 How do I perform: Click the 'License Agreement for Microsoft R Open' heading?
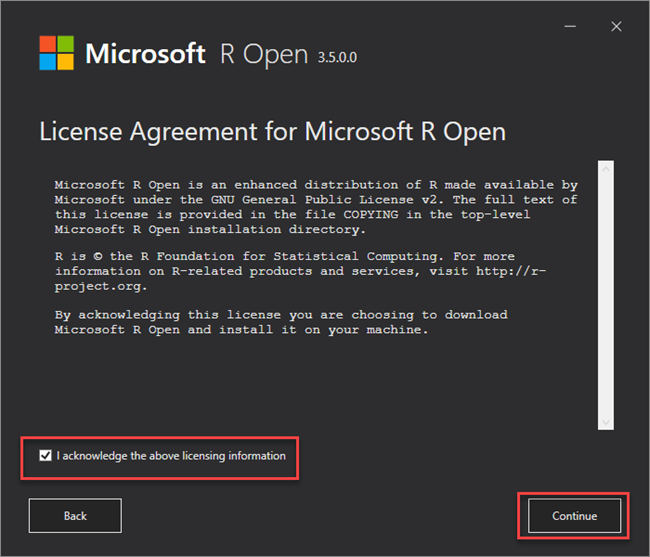click(272, 132)
